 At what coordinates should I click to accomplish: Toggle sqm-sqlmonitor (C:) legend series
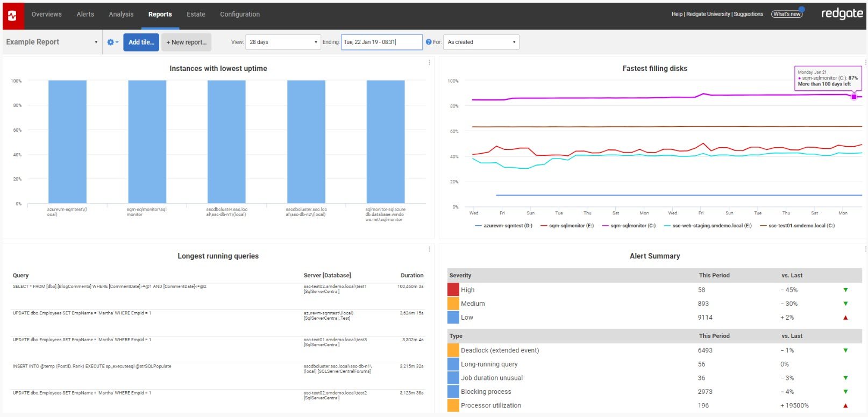point(629,226)
